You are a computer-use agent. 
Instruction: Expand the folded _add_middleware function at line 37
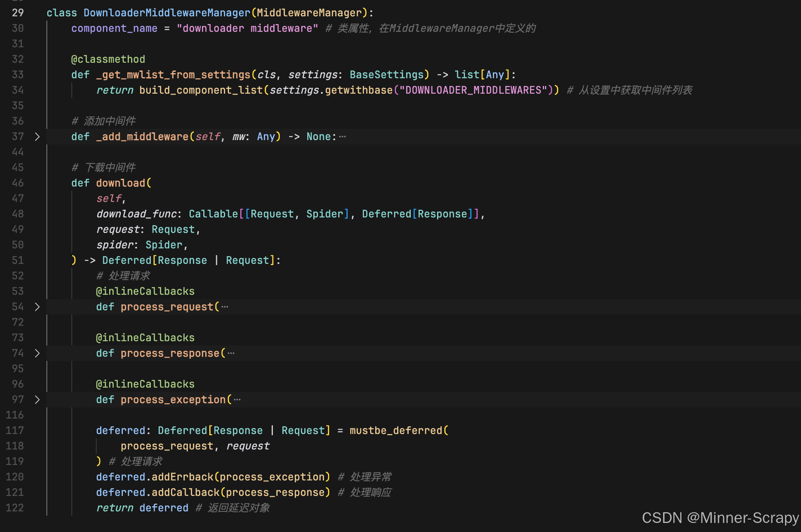click(x=37, y=137)
